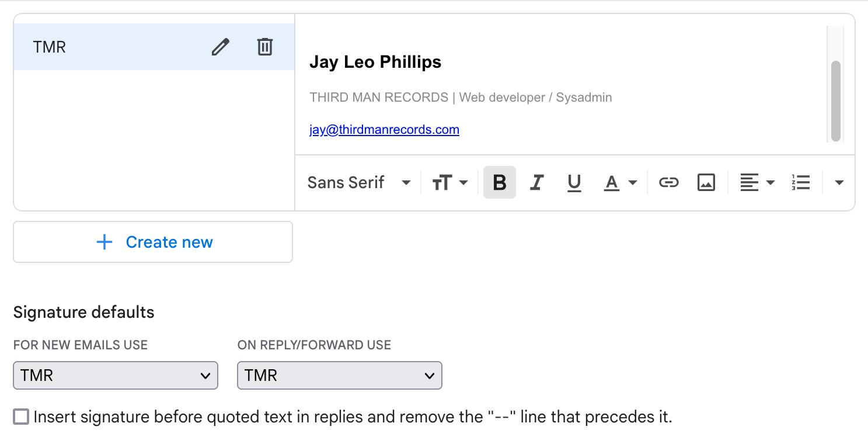Open the For New Emails Use dropdown

[116, 376]
